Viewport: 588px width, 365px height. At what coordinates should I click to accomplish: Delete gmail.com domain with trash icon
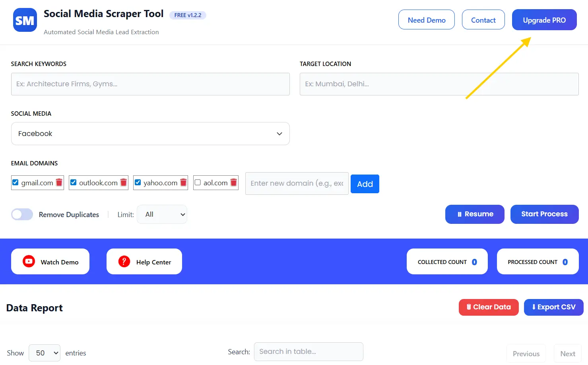pos(59,182)
